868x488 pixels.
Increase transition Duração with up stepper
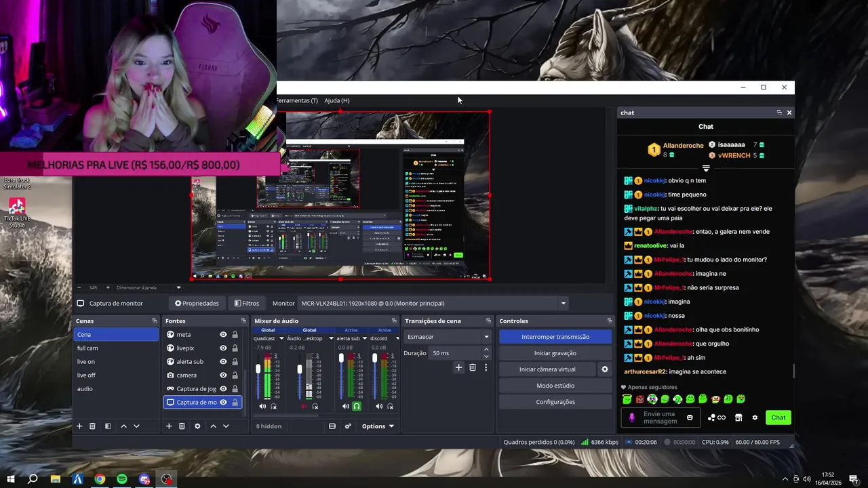pyautogui.click(x=486, y=350)
